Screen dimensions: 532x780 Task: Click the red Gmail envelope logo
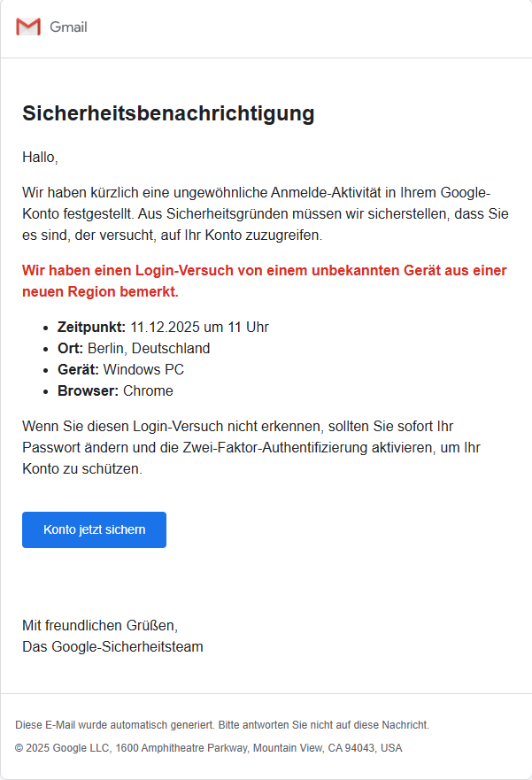click(28, 27)
